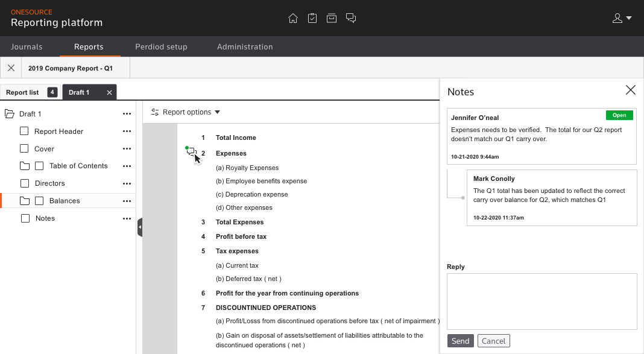Switch to the Perdiod setup tab
Image resolution: width=644 pixels, height=354 pixels.
tap(162, 47)
